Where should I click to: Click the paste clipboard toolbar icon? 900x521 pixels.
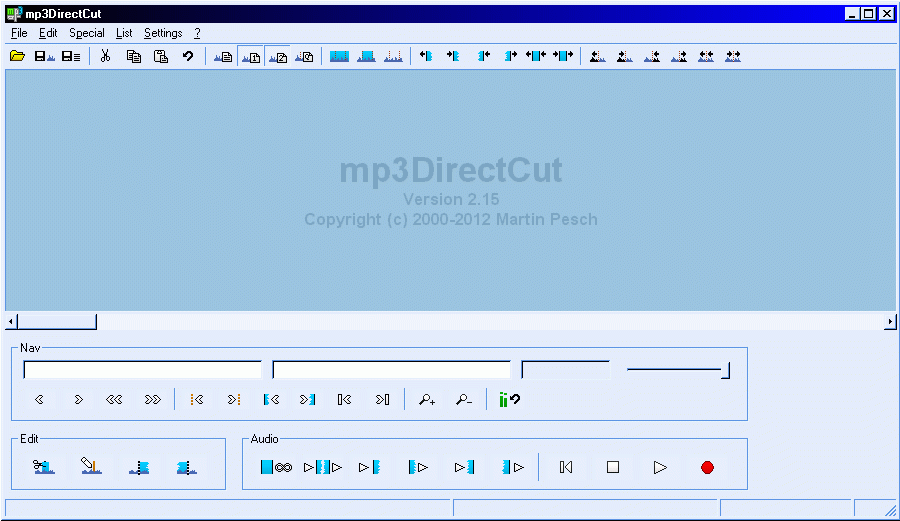pyautogui.click(x=161, y=56)
